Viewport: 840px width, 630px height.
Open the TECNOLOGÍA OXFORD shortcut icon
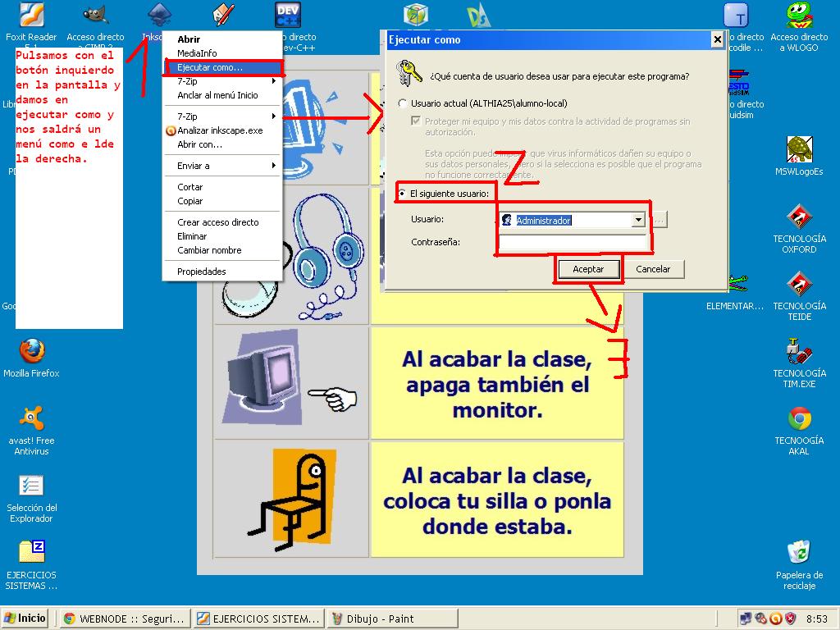[799, 217]
